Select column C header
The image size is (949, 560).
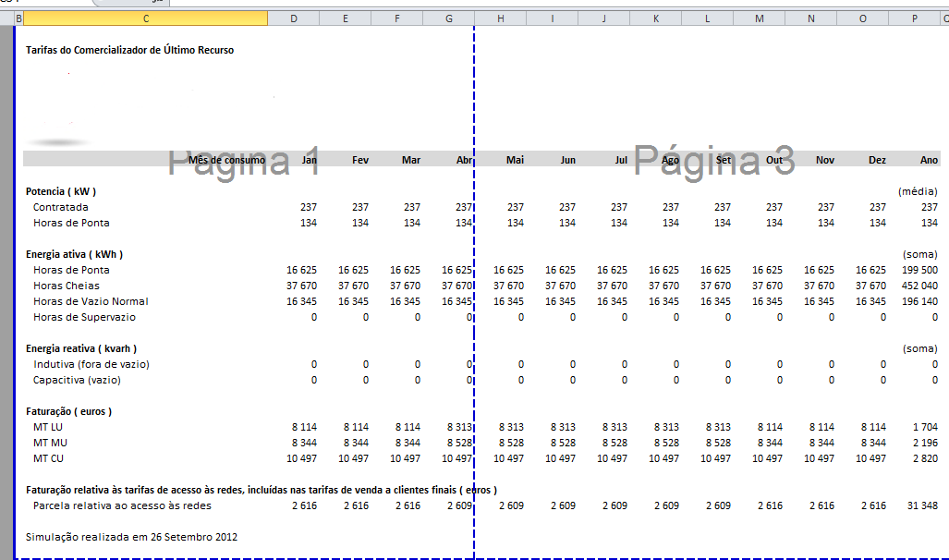[147, 18]
